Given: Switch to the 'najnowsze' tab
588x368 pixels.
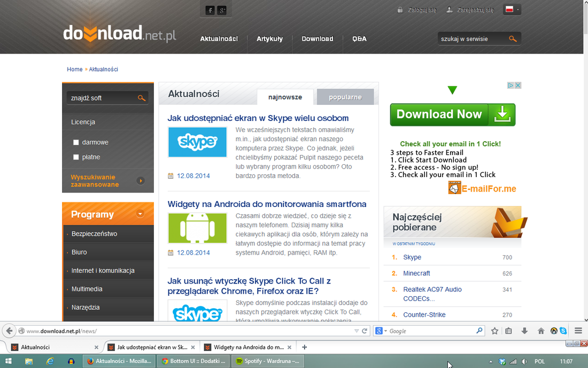Looking at the screenshot, I should (x=285, y=97).
